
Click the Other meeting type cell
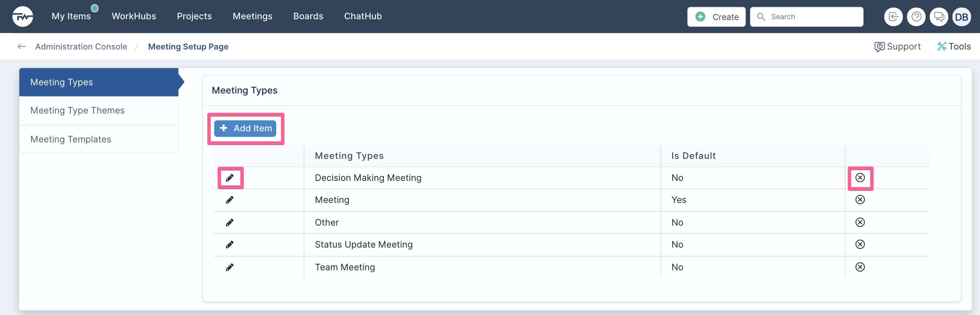[x=482, y=222]
